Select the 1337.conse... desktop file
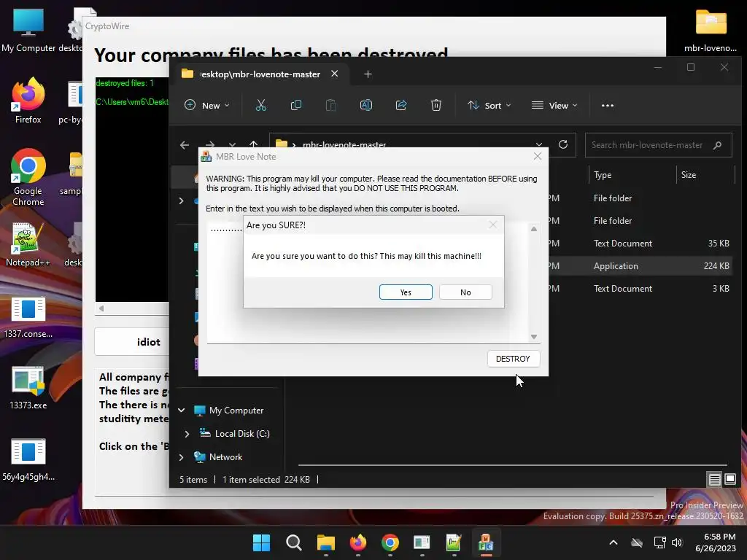The width and height of the screenshot is (747, 560). (28, 318)
